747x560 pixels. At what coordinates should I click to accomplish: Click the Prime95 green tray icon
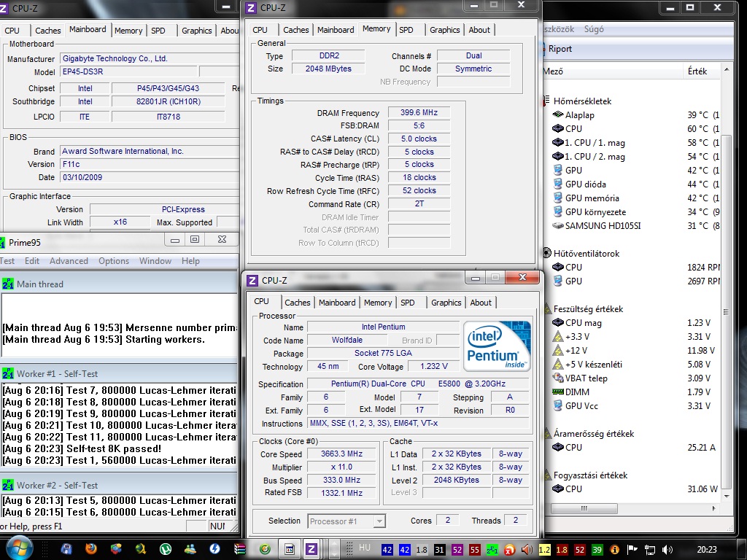(492, 549)
